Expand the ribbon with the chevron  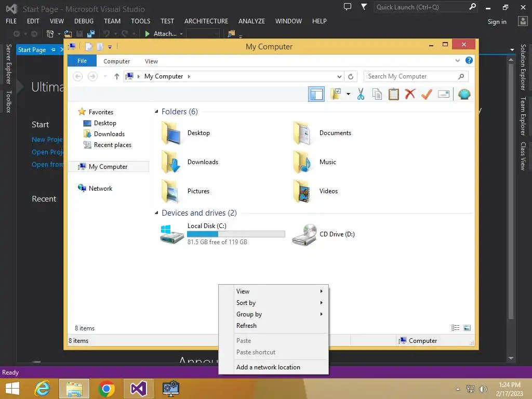click(x=457, y=60)
